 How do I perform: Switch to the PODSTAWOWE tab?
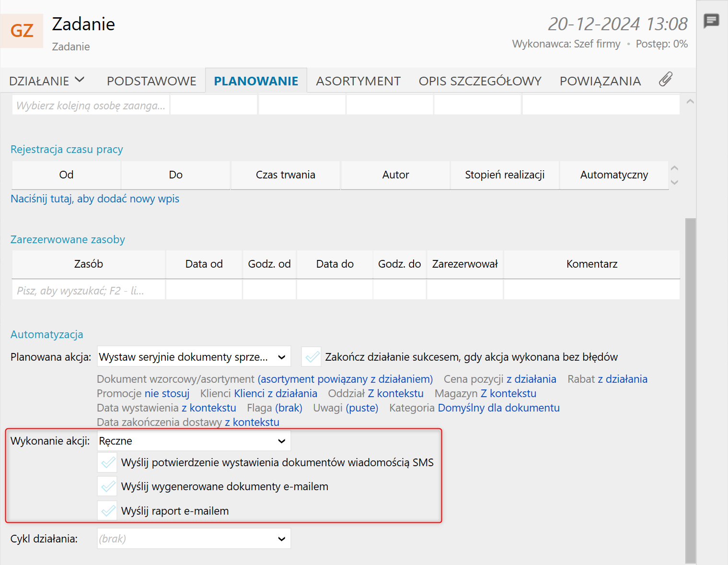pyautogui.click(x=151, y=81)
